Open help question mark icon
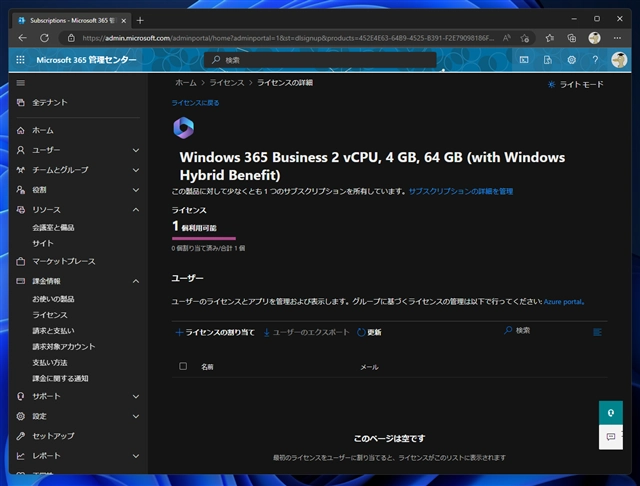Viewport: 640px width, 486px height. [595, 60]
